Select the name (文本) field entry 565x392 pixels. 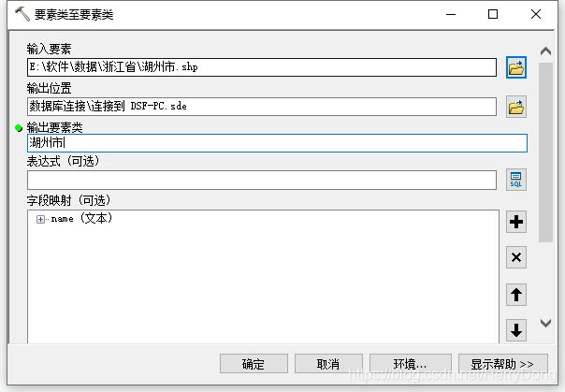[x=81, y=218]
